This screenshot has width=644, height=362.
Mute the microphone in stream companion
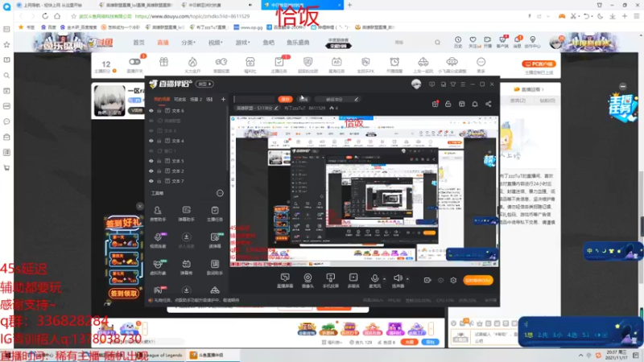tap(374, 280)
